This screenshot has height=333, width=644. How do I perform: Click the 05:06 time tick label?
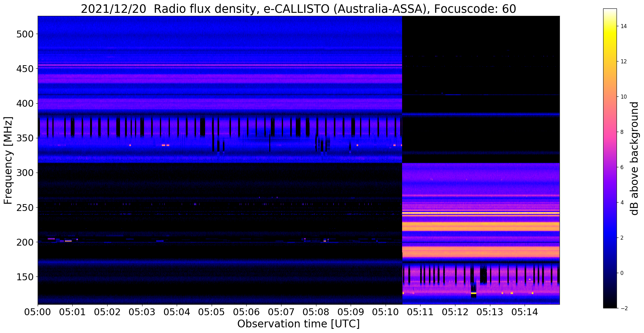pos(247,312)
